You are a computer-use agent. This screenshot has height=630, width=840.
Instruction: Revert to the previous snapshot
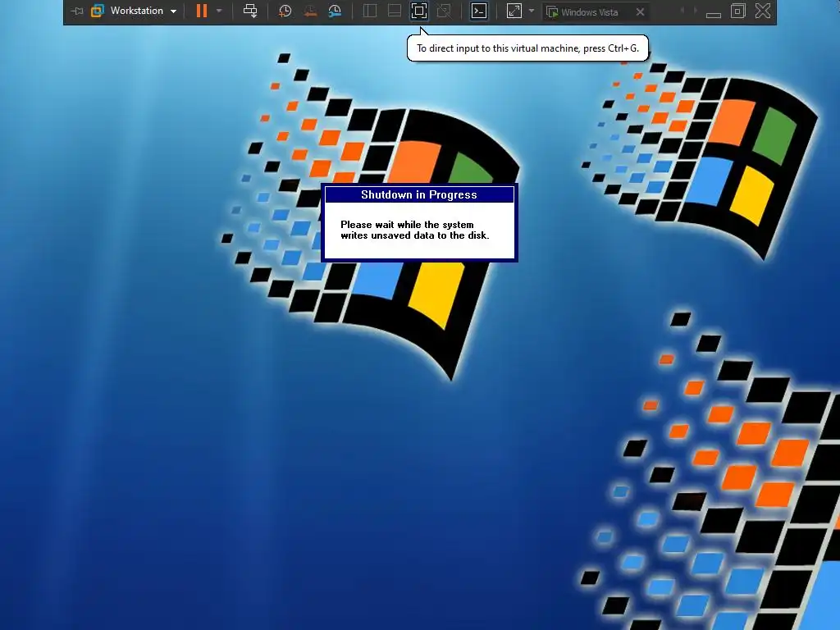coord(309,11)
